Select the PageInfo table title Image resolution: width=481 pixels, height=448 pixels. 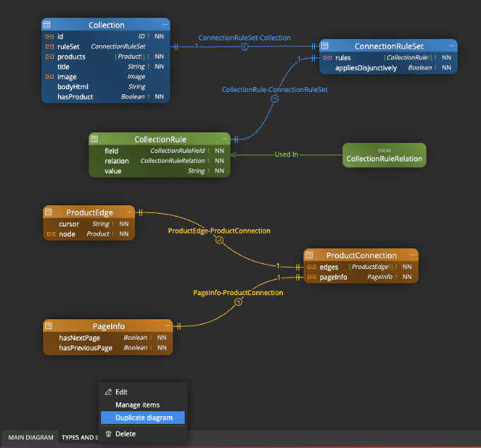coord(109,326)
